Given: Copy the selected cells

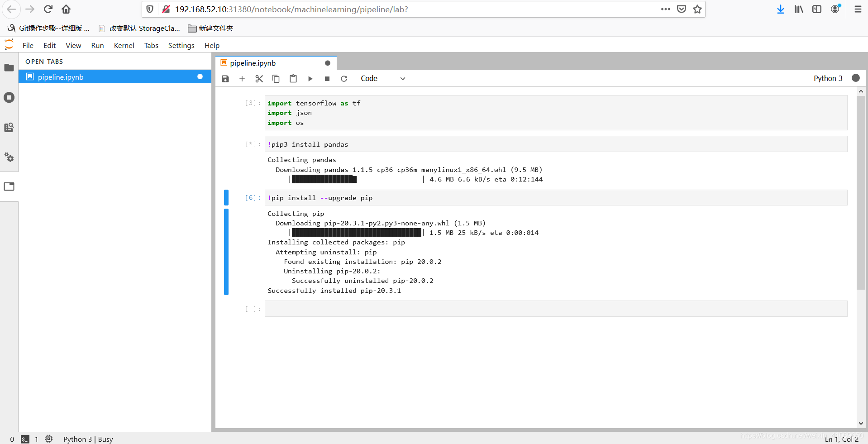Looking at the screenshot, I should (x=276, y=78).
